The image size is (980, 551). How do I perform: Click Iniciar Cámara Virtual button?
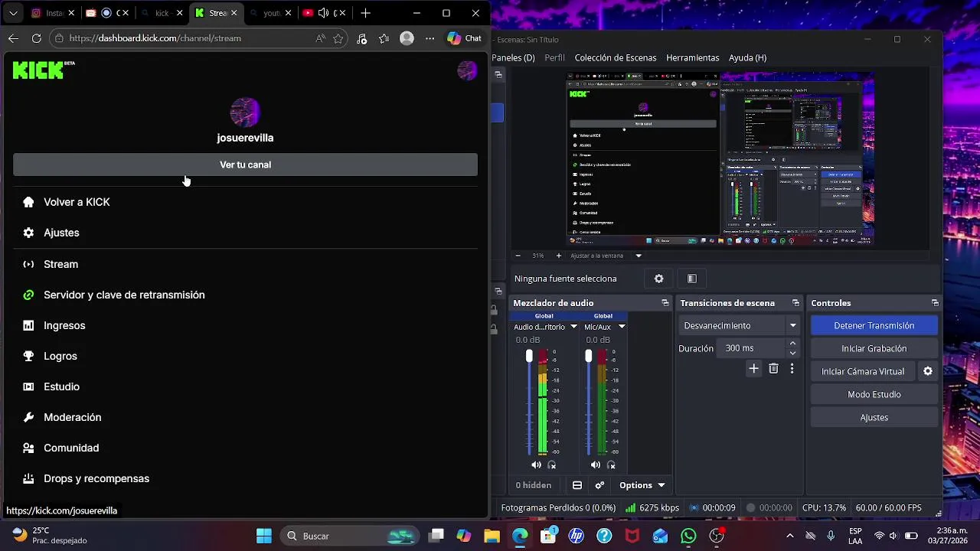pyautogui.click(x=863, y=371)
